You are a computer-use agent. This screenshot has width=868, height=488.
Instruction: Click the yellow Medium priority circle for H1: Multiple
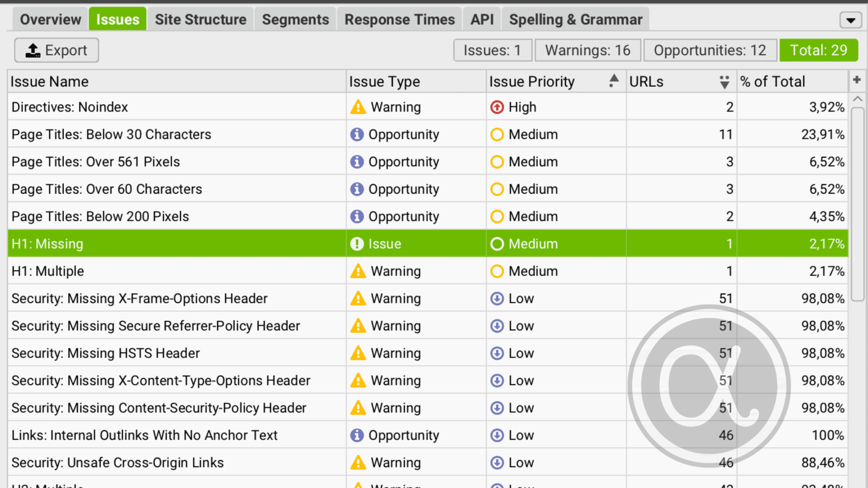[497, 271]
